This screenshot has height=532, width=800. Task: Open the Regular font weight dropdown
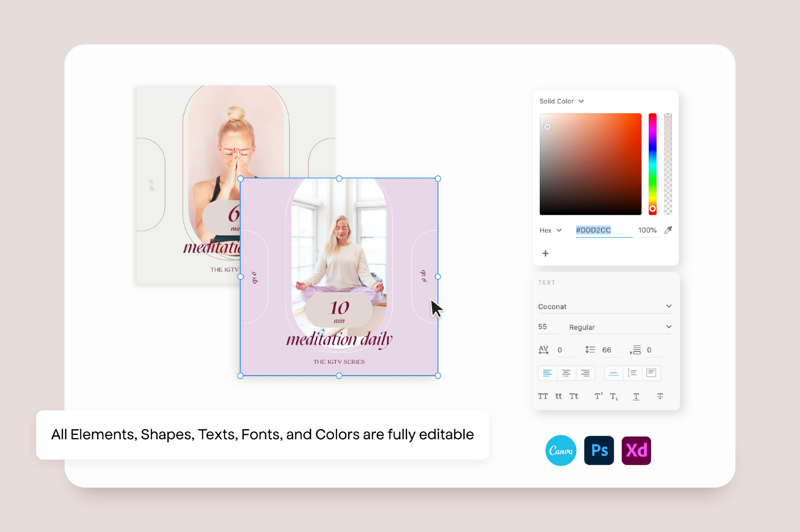click(x=620, y=327)
